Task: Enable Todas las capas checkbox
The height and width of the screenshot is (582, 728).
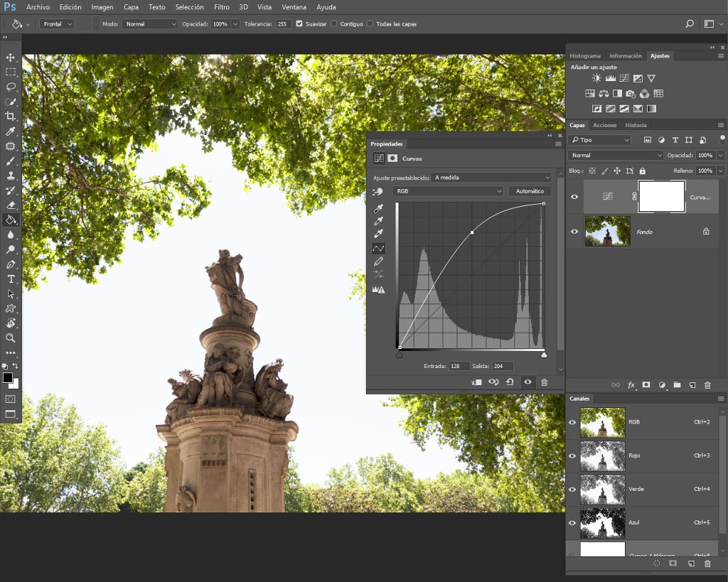Action: click(x=370, y=23)
